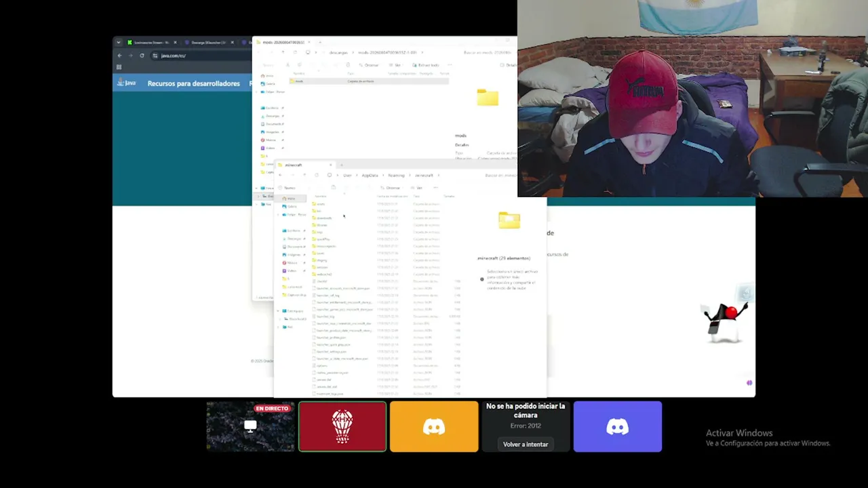This screenshot has height=488, width=868.
Task: Open the Roaming breadcrumb segment
Action: pyautogui.click(x=396, y=176)
